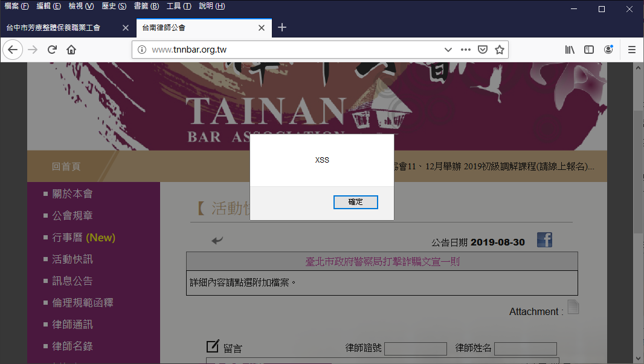Screen dimensions: 644x364
Task: Open the page actions three-dot menu
Action: click(465, 50)
